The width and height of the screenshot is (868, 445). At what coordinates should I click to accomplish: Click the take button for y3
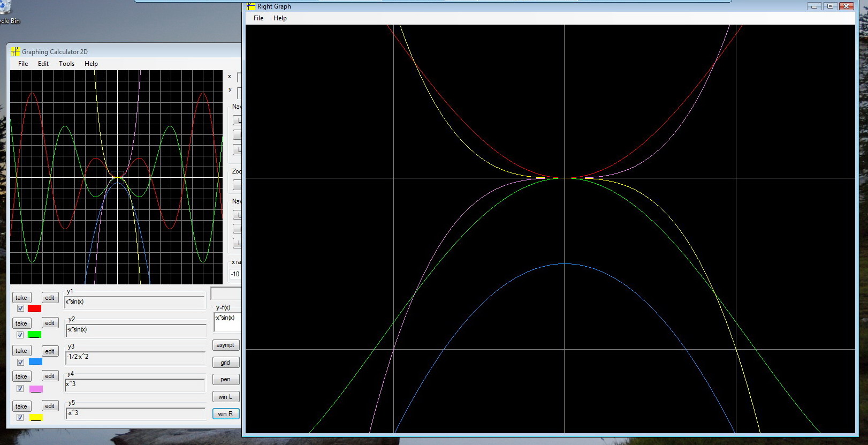click(21, 351)
